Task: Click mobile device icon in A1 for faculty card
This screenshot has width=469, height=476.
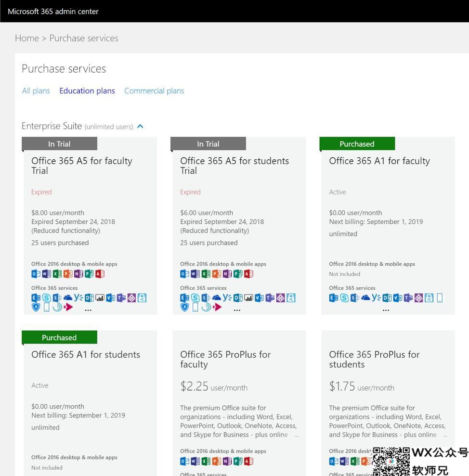Action: (440, 298)
